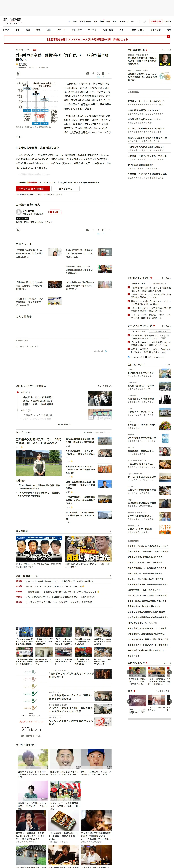This screenshot has width=174, height=868.
Task: Open パリ2024 header link
Action: (73, 21)
